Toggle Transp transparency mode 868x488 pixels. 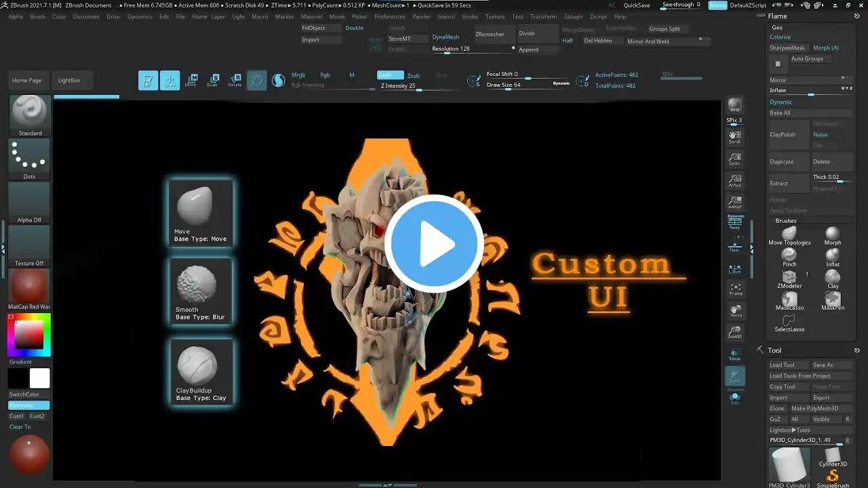pos(734,354)
